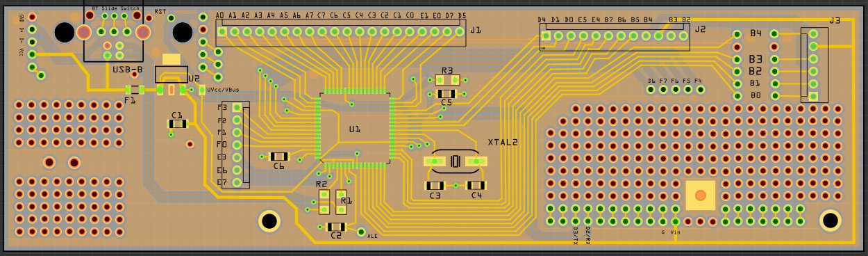
Task: Click the ALE test pad
Action: (361, 232)
